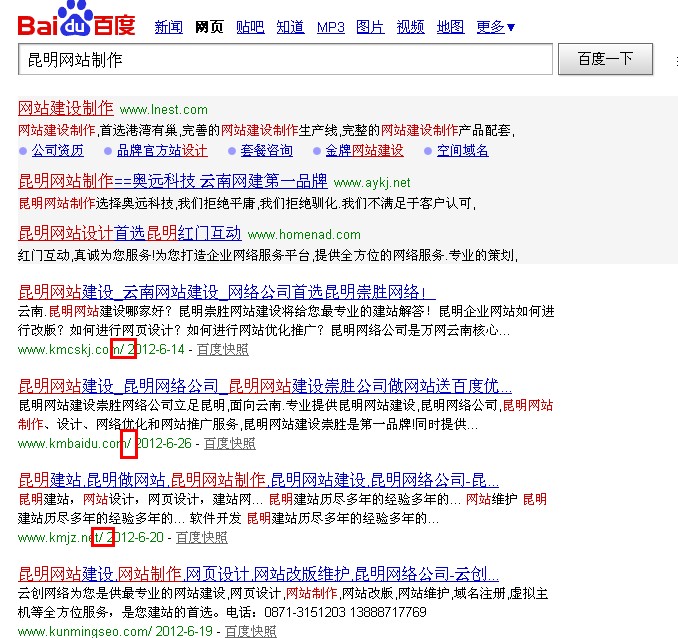Open the 图片 tab
678x638 pixels.
tap(370, 27)
